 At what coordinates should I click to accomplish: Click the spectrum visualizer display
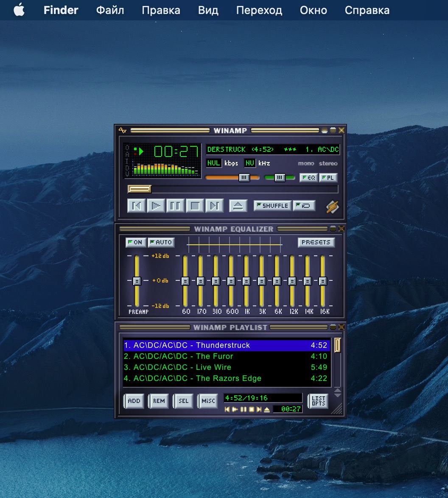[x=165, y=169]
